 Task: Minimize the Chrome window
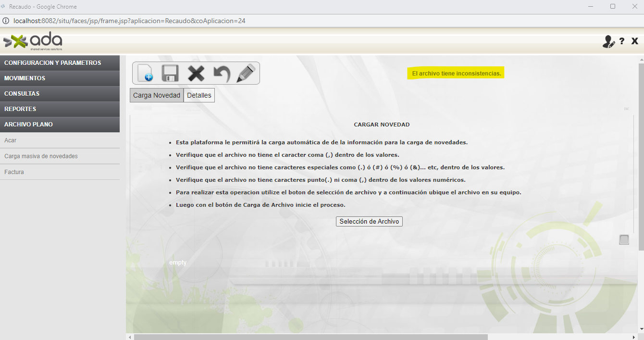591,6
